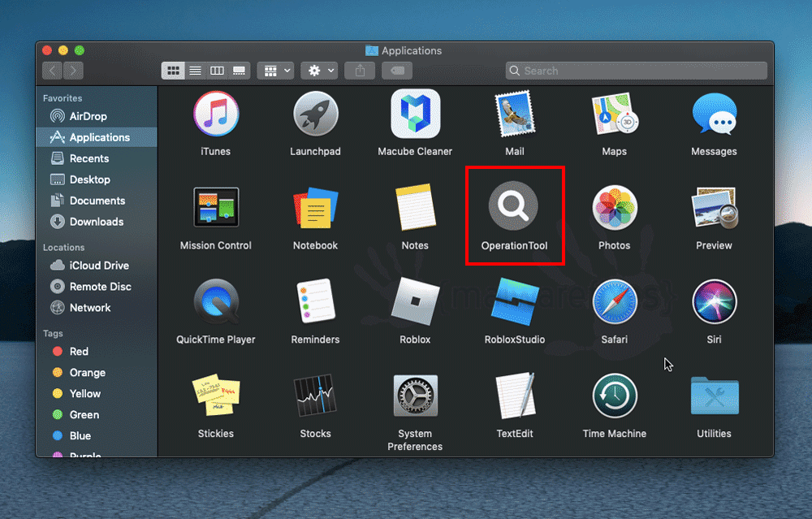Click the Time Machine icon
812x519 pixels.
[x=615, y=396]
